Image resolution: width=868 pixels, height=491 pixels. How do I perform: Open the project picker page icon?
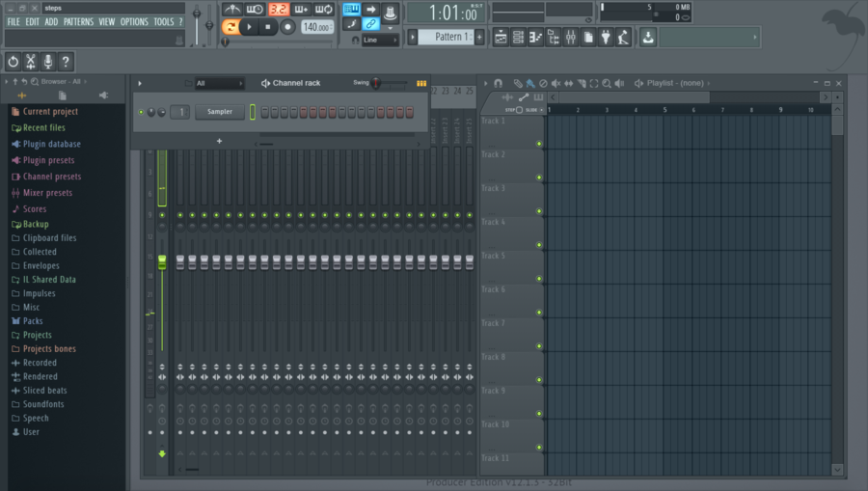[588, 37]
